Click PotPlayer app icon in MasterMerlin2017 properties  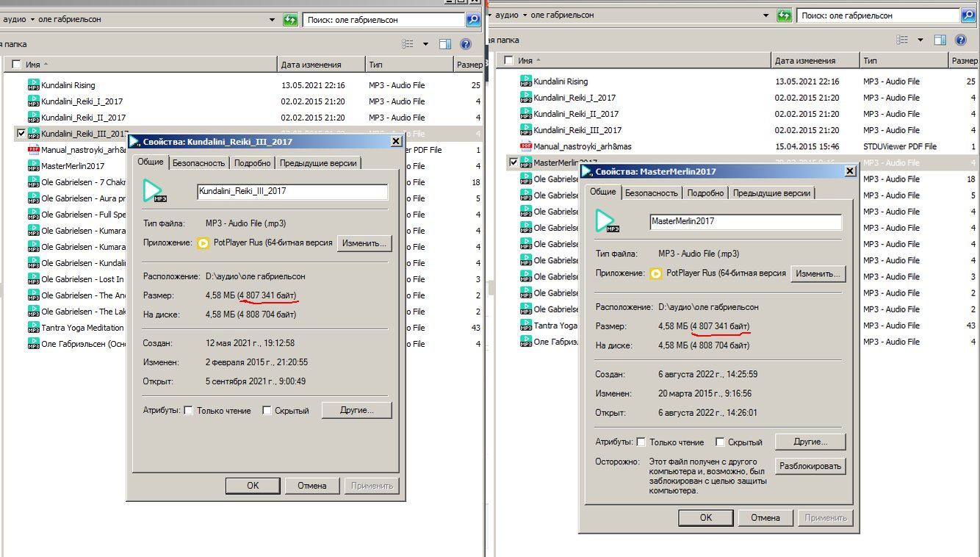point(656,273)
